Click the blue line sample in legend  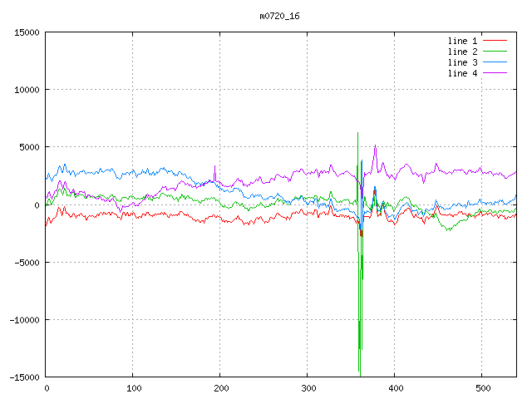click(495, 62)
